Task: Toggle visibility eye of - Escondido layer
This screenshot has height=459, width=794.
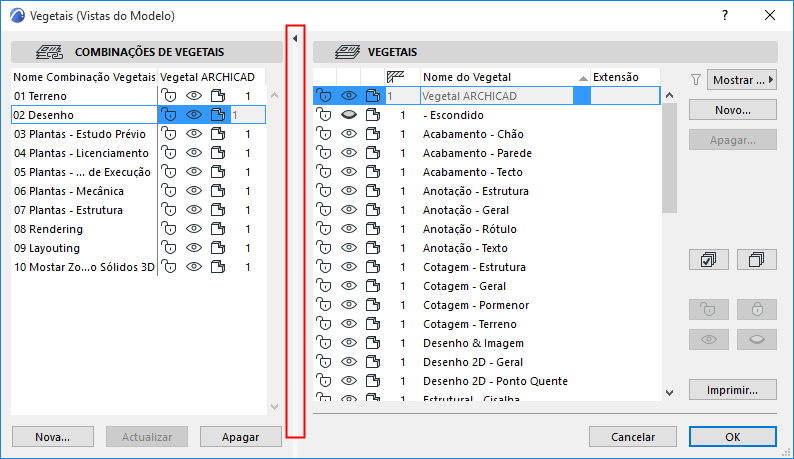Action: coord(349,115)
